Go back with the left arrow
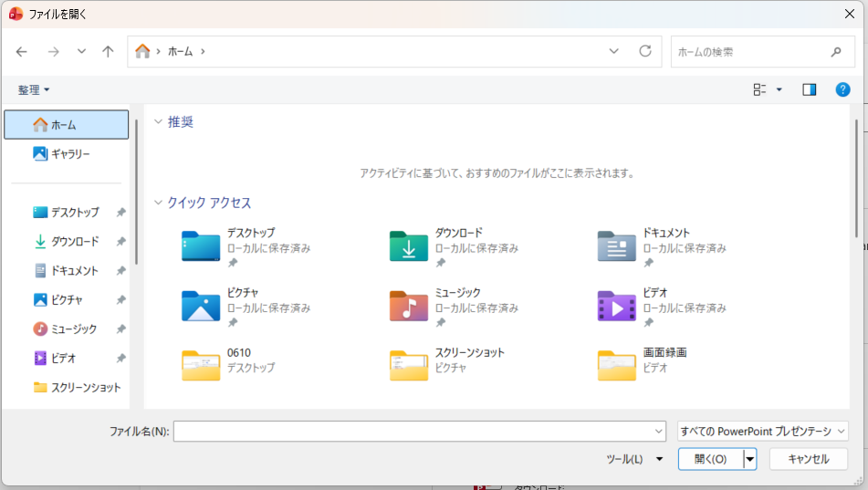868x490 pixels. point(22,51)
